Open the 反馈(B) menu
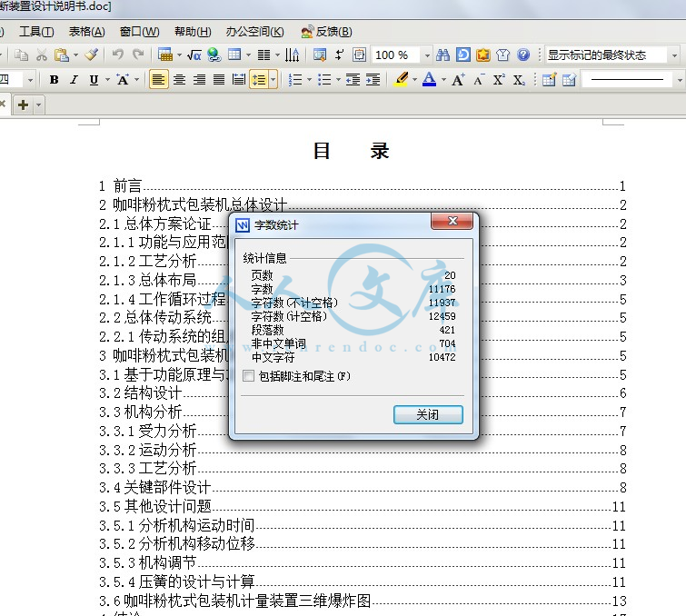This screenshot has width=686, height=616. point(326,32)
